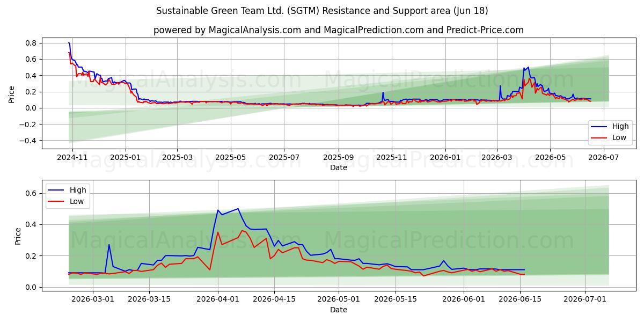Viewport: 644px width, 322px height.
Task: Click 'Low' in the top chart legend
Action: point(619,137)
